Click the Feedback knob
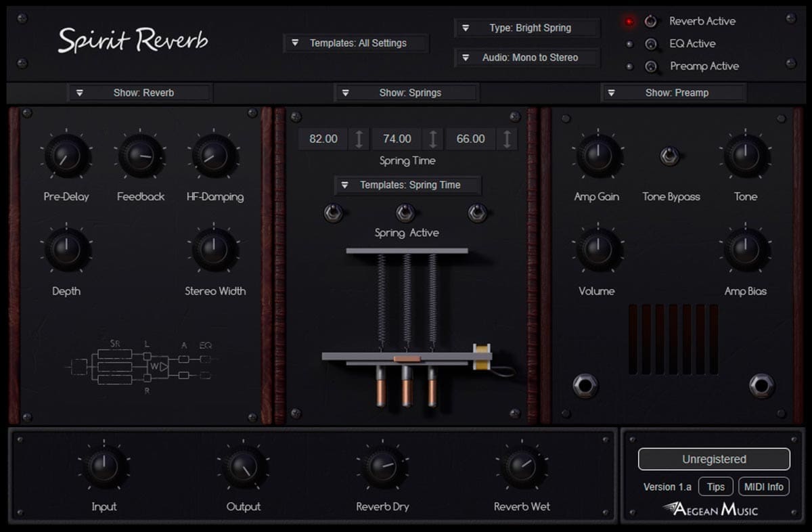Screen dimensions: 812x532 (x=141, y=156)
